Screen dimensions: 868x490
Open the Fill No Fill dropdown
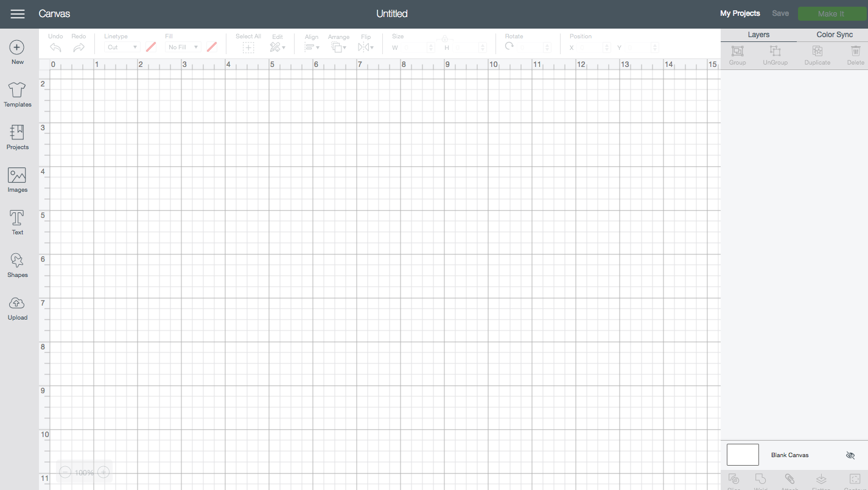[x=183, y=47]
